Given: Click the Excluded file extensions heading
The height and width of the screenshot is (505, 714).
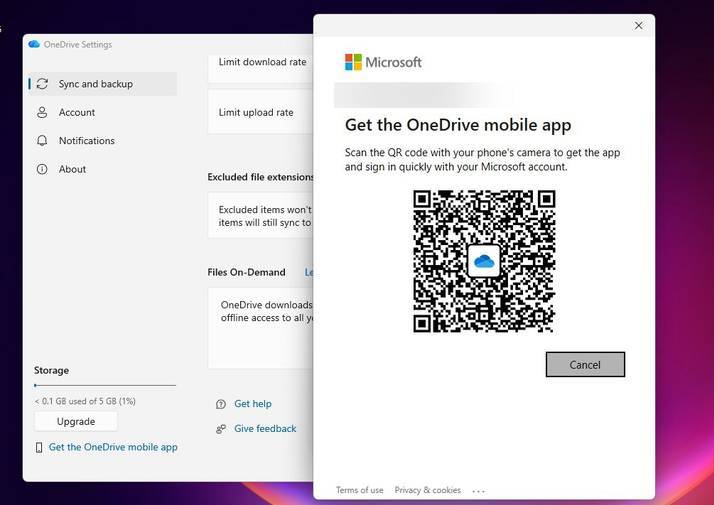Looking at the screenshot, I should coord(261,177).
